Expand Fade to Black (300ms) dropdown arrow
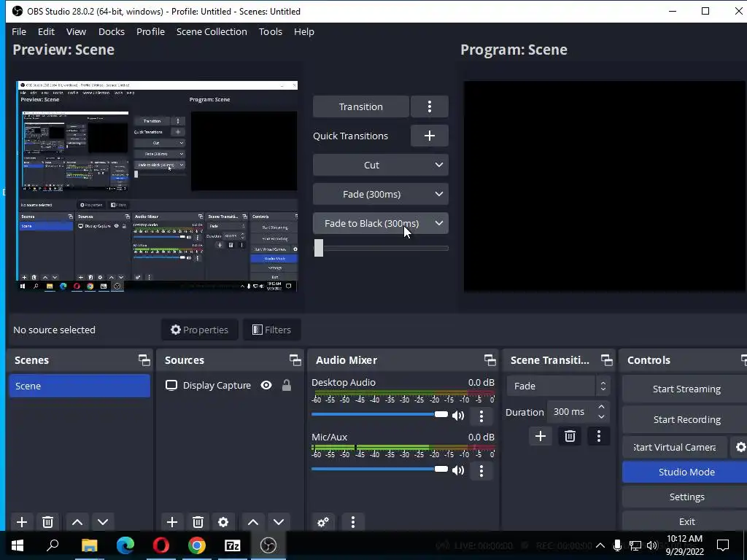 pyautogui.click(x=438, y=223)
